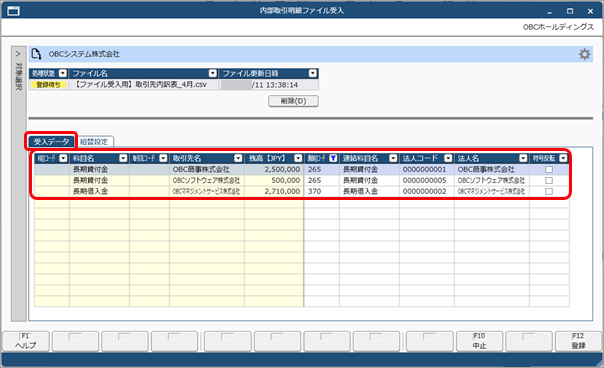The height and width of the screenshot is (368, 604).
Task: Select the 取引先内訳表_4月.csv file row
Action: click(x=143, y=85)
